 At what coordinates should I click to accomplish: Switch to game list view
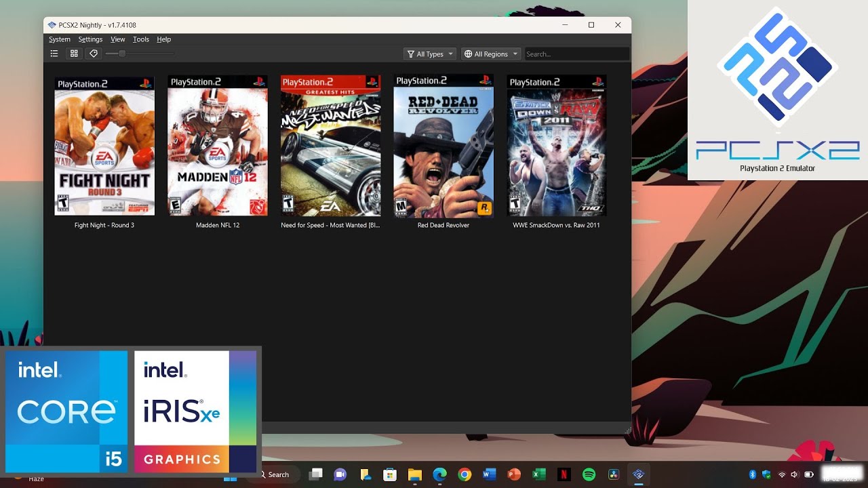[x=54, y=54]
